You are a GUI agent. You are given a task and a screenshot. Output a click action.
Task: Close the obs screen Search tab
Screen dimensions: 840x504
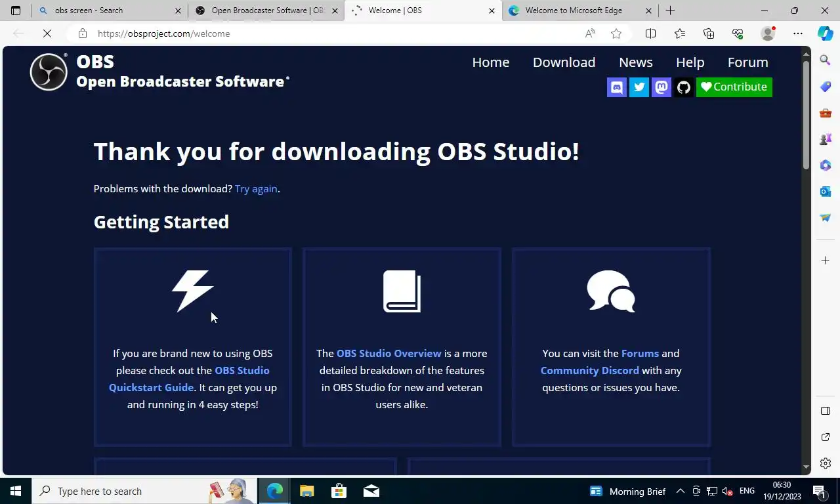(178, 10)
